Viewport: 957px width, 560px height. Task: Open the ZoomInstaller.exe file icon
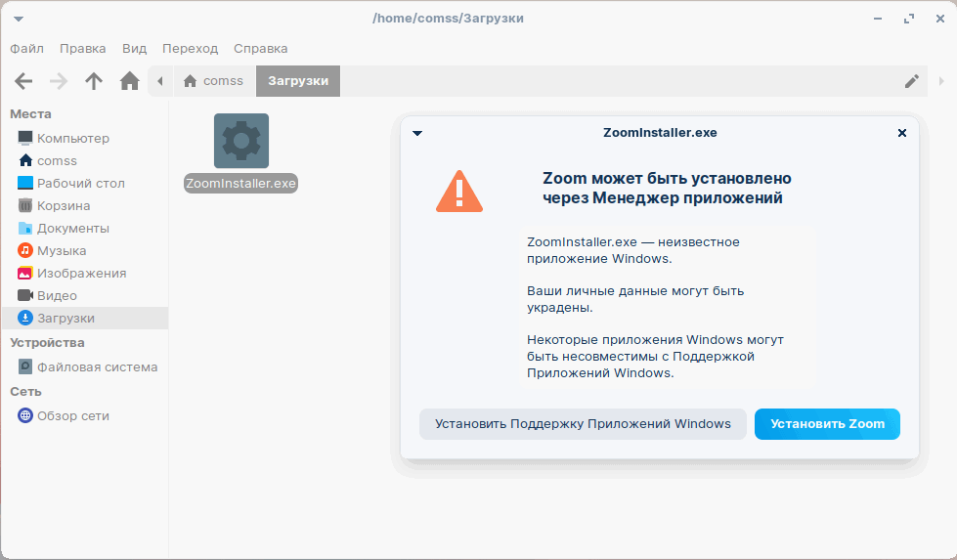click(240, 142)
